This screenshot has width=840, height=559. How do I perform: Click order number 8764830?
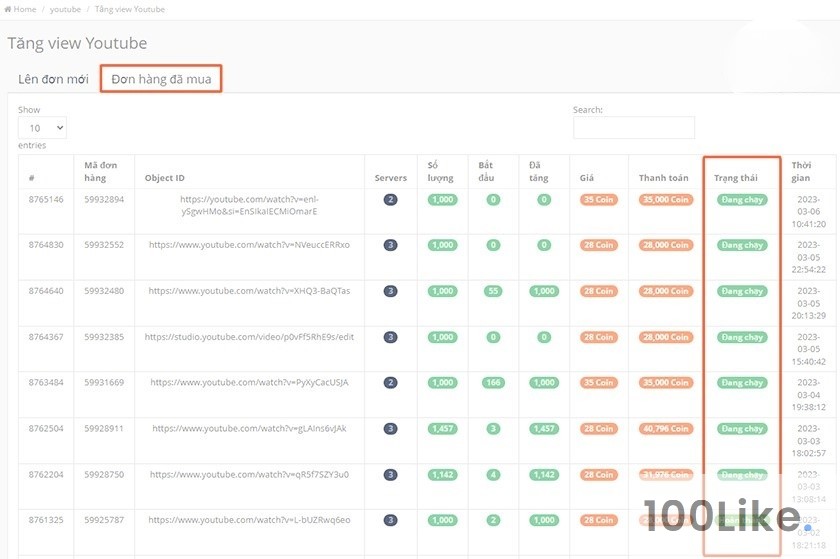click(x=46, y=245)
